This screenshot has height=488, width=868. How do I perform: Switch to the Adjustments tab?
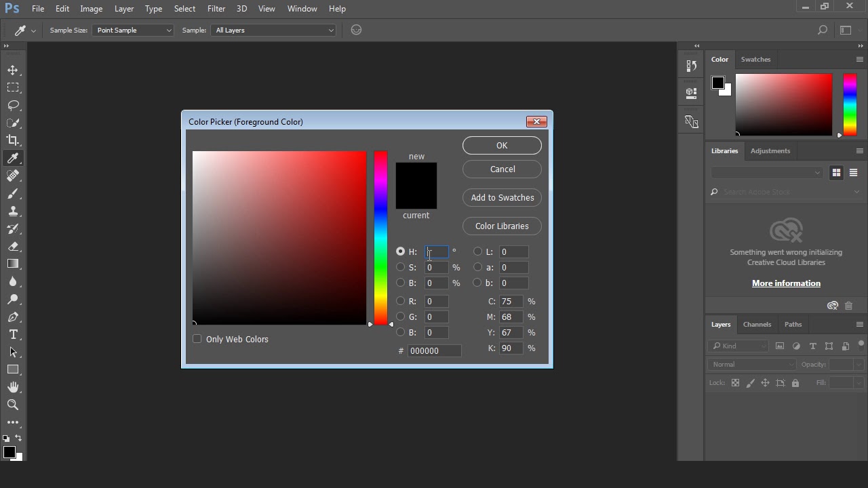(770, 151)
